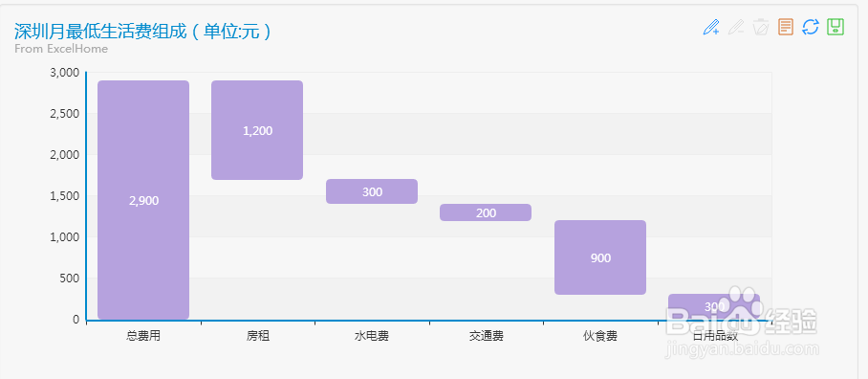This screenshot has height=379, width=868.
Task: Click the x-axis label 房租
Action: click(257, 336)
